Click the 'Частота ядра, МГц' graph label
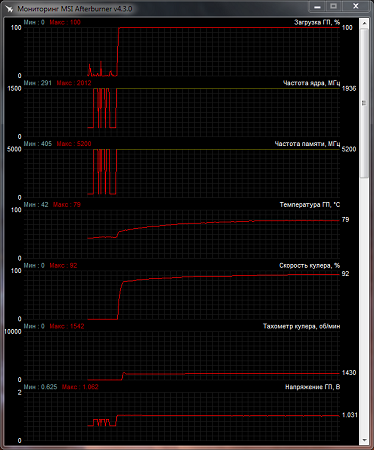Viewport: 374px width, 450px height. 311,83
